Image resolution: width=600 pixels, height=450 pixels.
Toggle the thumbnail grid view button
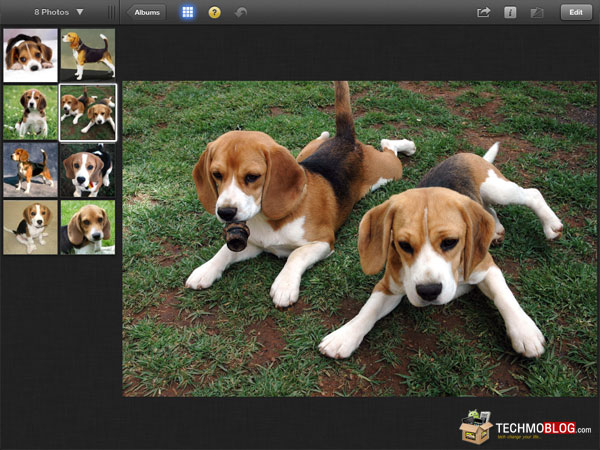[188, 12]
